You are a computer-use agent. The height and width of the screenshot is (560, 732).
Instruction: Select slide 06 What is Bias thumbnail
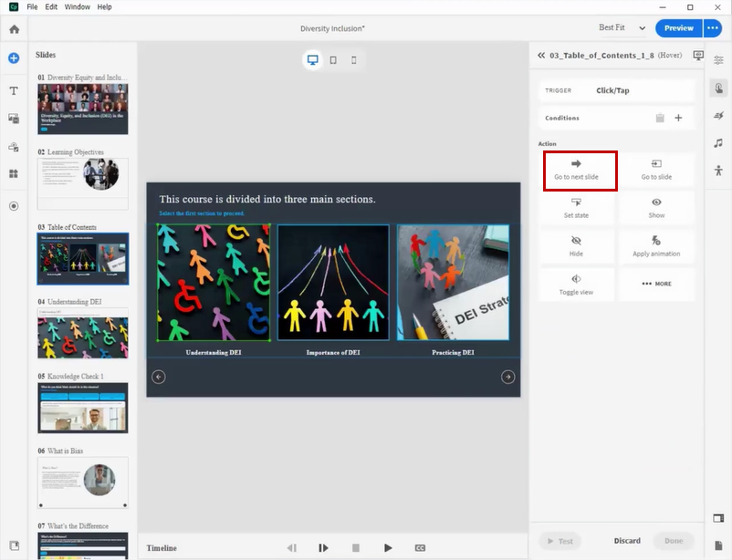click(83, 482)
